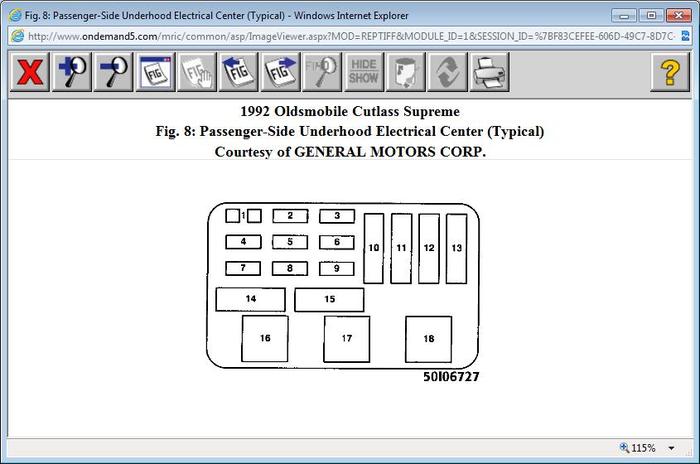
Task: Go to previous figure with left arrow FIG icon
Action: (238, 72)
